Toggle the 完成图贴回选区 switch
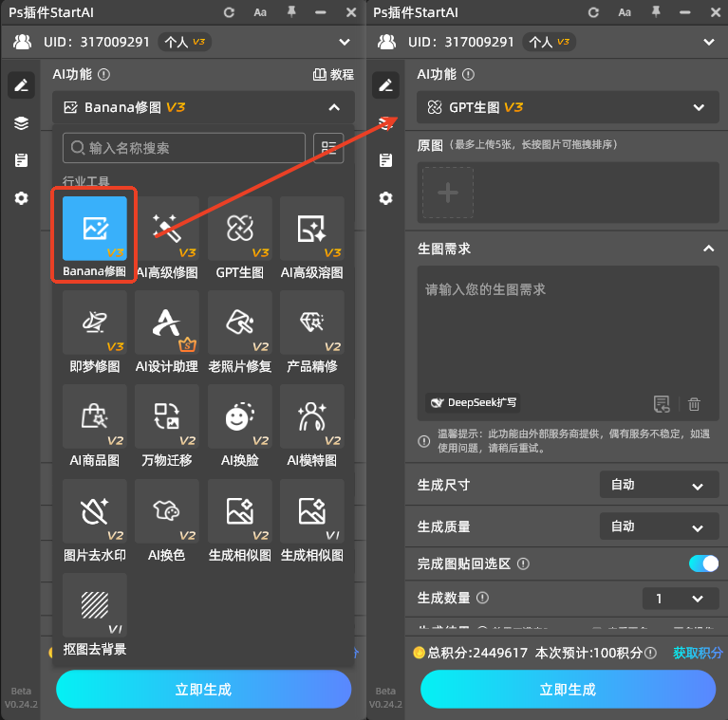The height and width of the screenshot is (720, 728). click(x=704, y=563)
